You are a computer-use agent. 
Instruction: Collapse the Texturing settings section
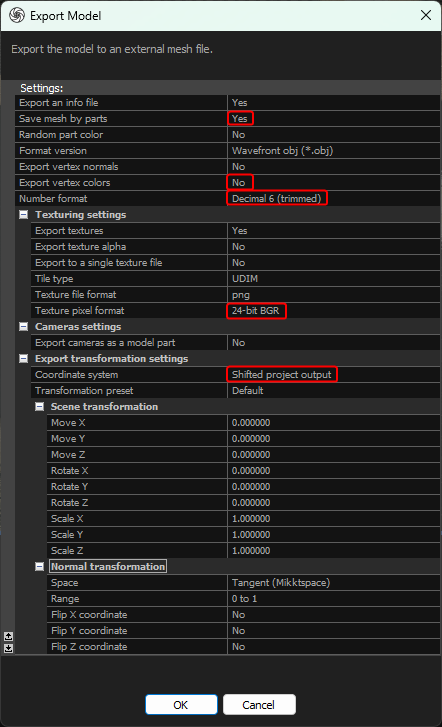pyautogui.click(x=24, y=215)
